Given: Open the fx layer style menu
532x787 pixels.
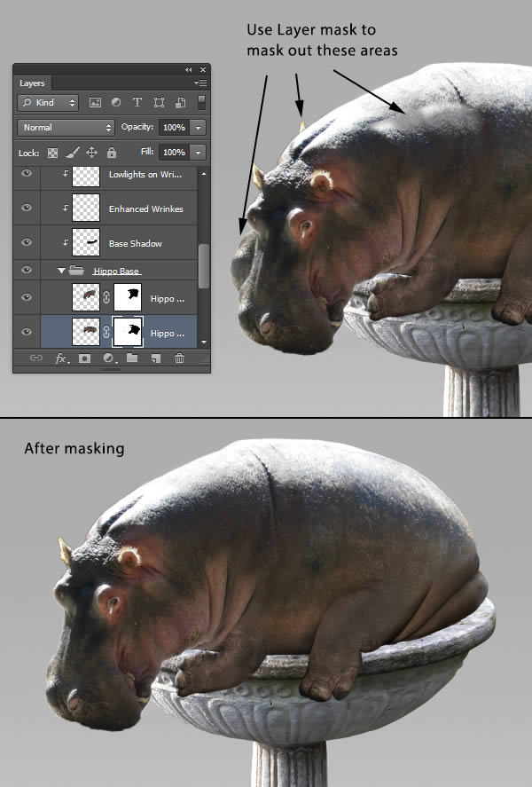Looking at the screenshot, I should pyautogui.click(x=61, y=358).
